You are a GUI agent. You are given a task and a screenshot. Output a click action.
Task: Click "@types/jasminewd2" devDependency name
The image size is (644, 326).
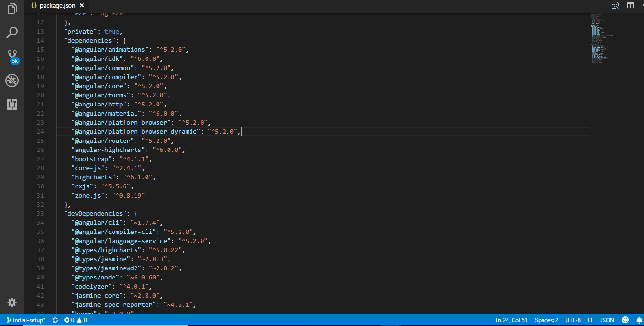click(106, 268)
